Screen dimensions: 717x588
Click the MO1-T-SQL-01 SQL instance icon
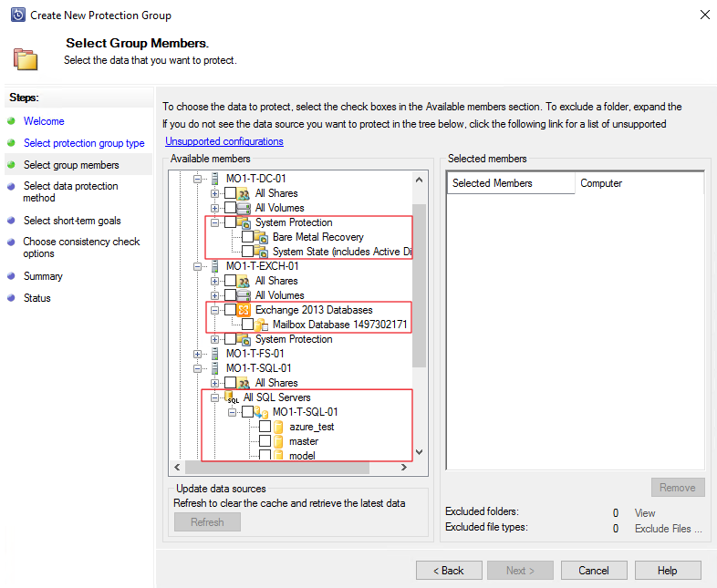tap(261, 412)
